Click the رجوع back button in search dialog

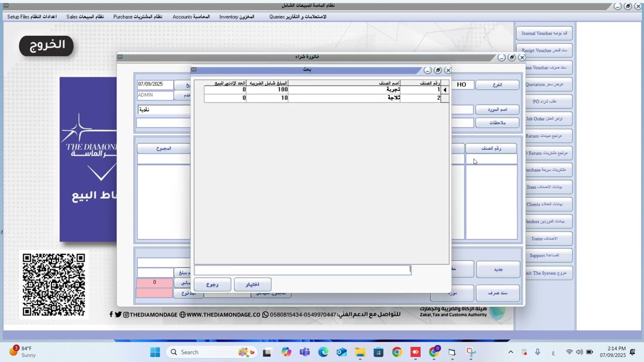212,285
